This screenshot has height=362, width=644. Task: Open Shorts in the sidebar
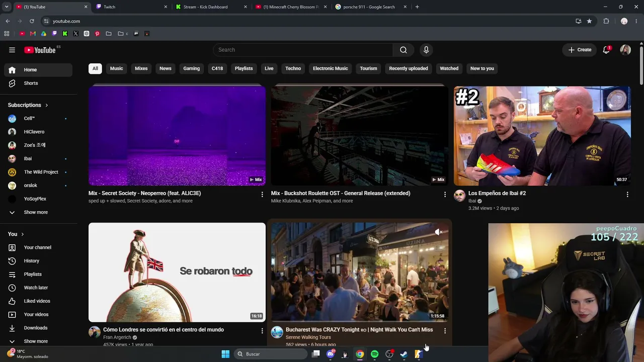(x=38, y=83)
